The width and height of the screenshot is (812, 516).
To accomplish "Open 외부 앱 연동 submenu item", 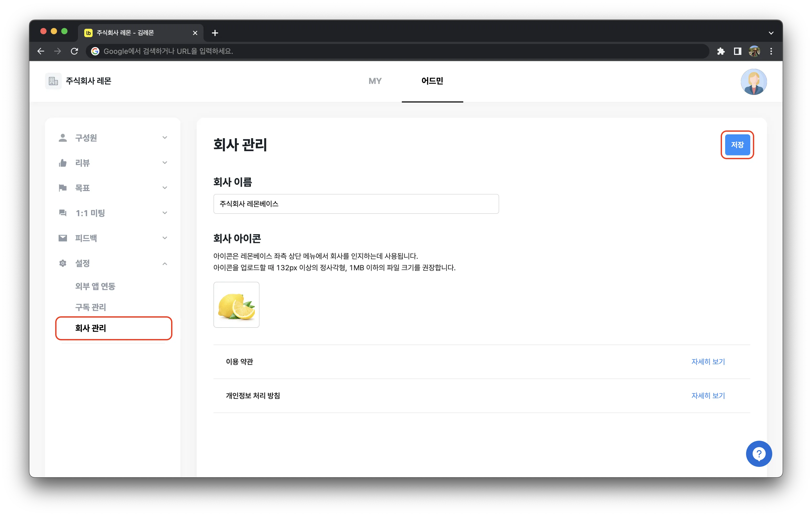I will click(x=95, y=286).
